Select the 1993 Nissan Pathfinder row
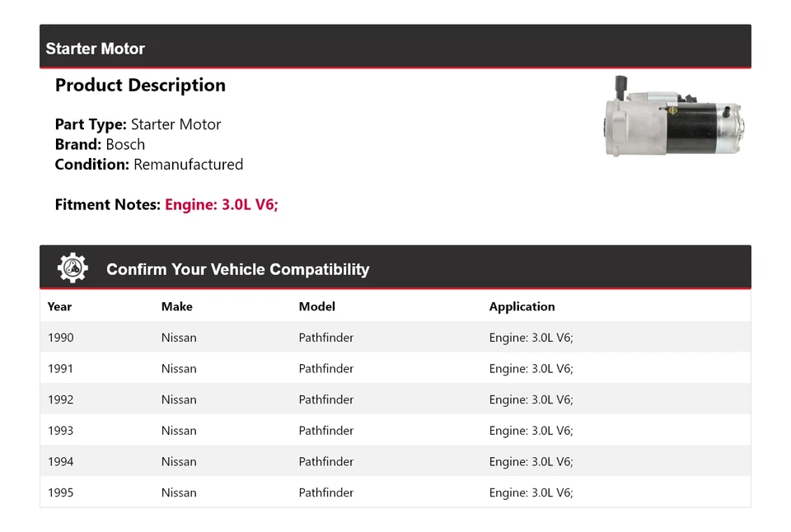791x532 pixels. coord(395,430)
